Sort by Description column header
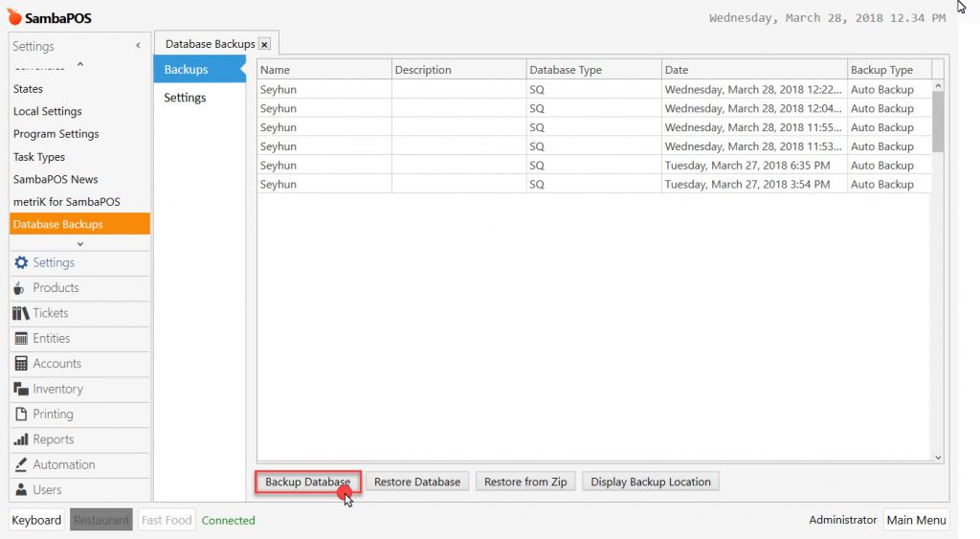The height and width of the screenshot is (539, 980). (x=458, y=70)
